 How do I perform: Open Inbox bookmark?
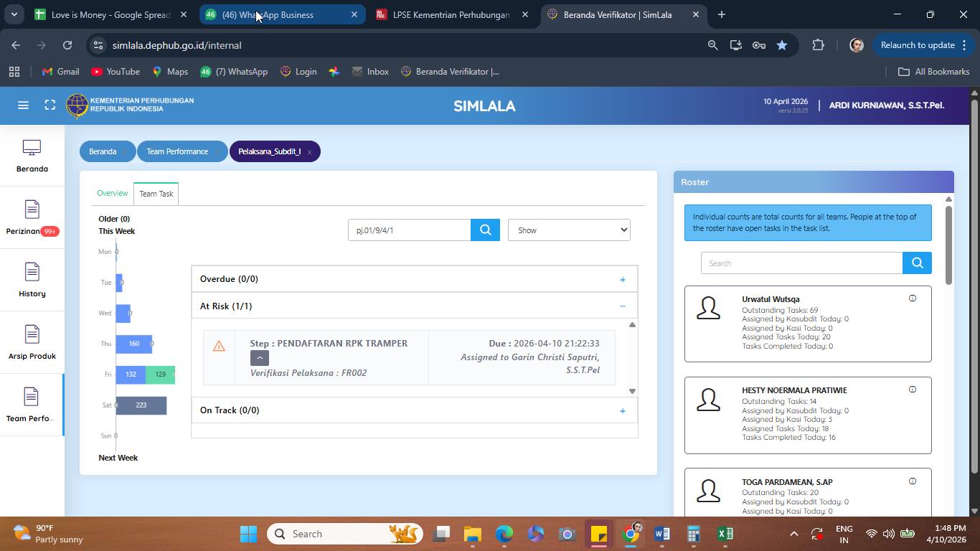370,72
